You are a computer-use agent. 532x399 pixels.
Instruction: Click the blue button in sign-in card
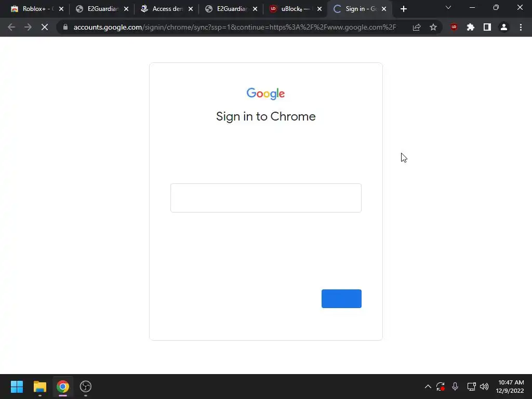pos(341,299)
